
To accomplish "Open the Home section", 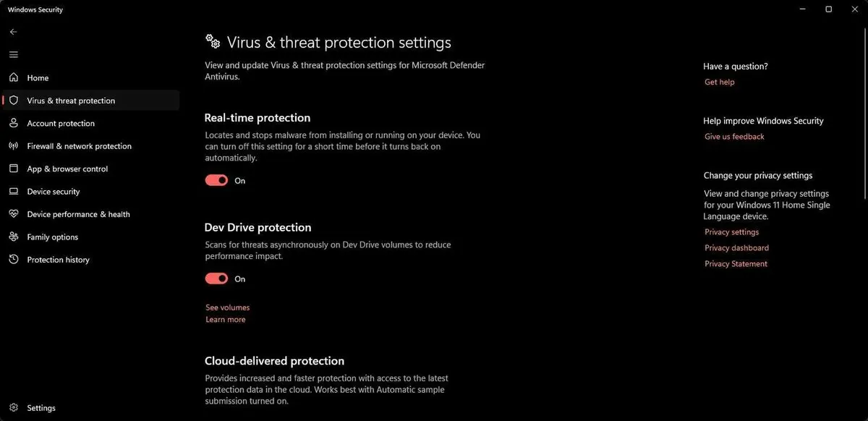I will click(x=37, y=77).
